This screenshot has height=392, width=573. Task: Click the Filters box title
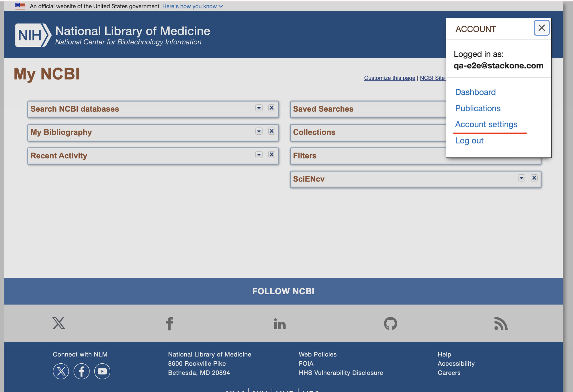(x=305, y=156)
